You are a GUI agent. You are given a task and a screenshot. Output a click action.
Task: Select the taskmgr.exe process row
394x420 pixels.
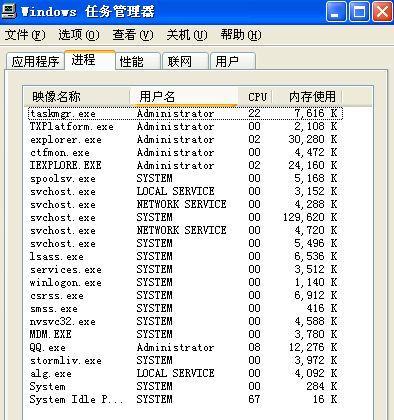click(185, 113)
